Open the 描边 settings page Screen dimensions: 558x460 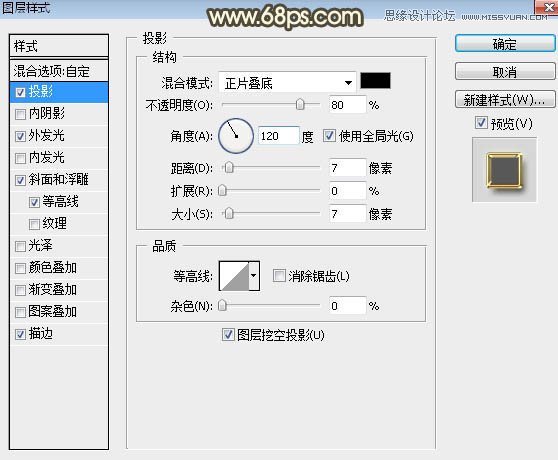[x=41, y=333]
